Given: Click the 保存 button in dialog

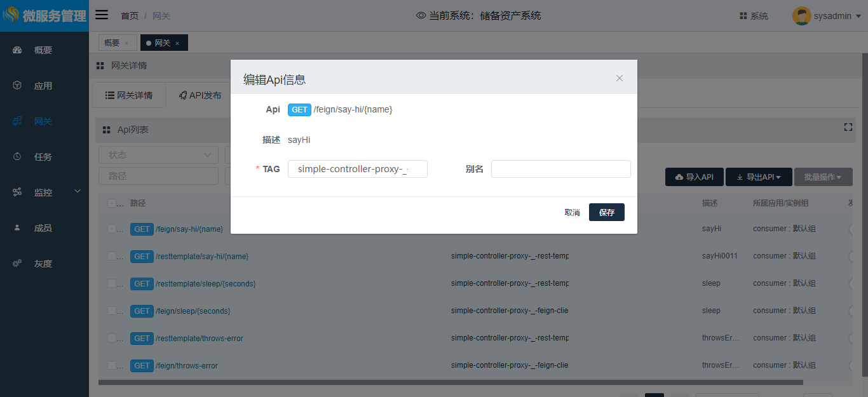Looking at the screenshot, I should coord(606,212).
